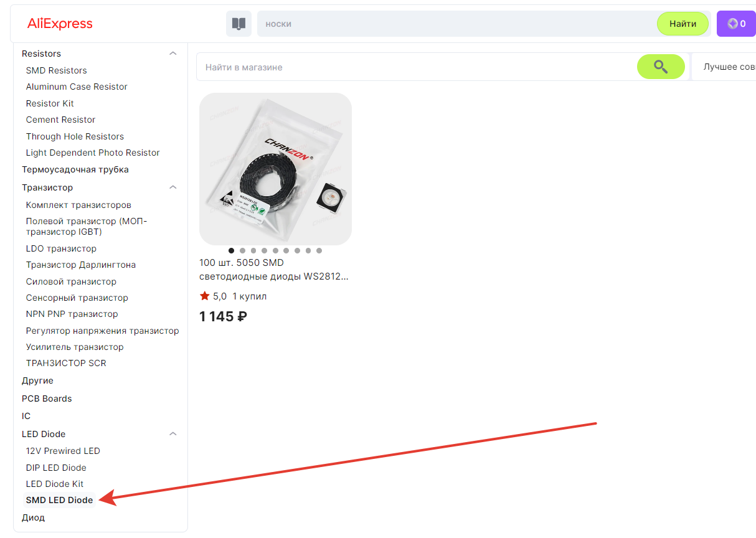
Task: Click the magnifier shop search button
Action: click(x=661, y=67)
